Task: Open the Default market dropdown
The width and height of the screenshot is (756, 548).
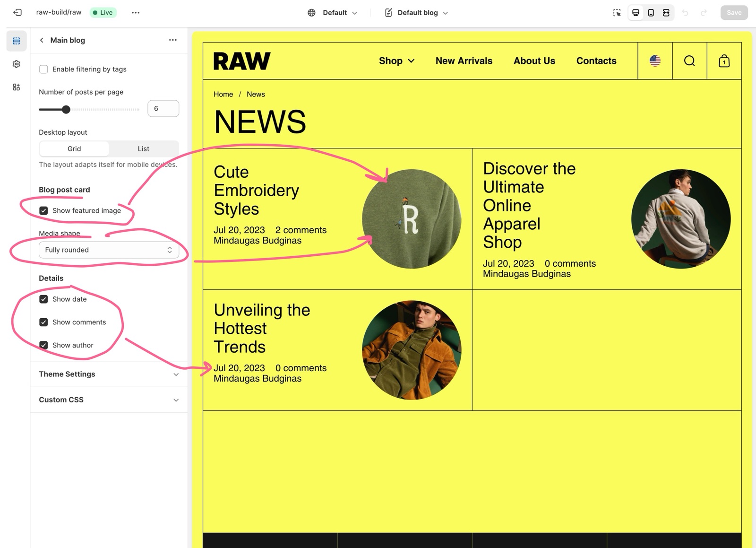Action: pos(333,13)
